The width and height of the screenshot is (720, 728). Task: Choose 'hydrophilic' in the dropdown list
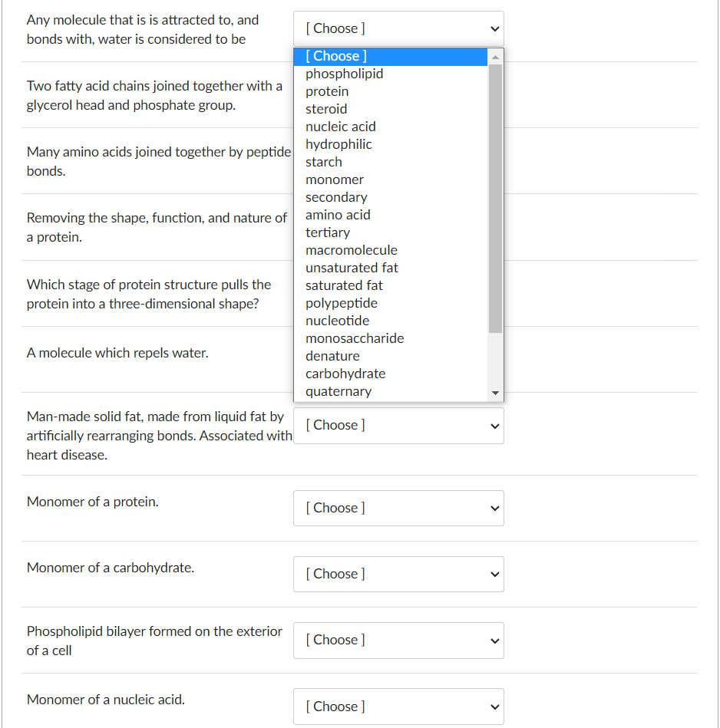pyautogui.click(x=391, y=144)
